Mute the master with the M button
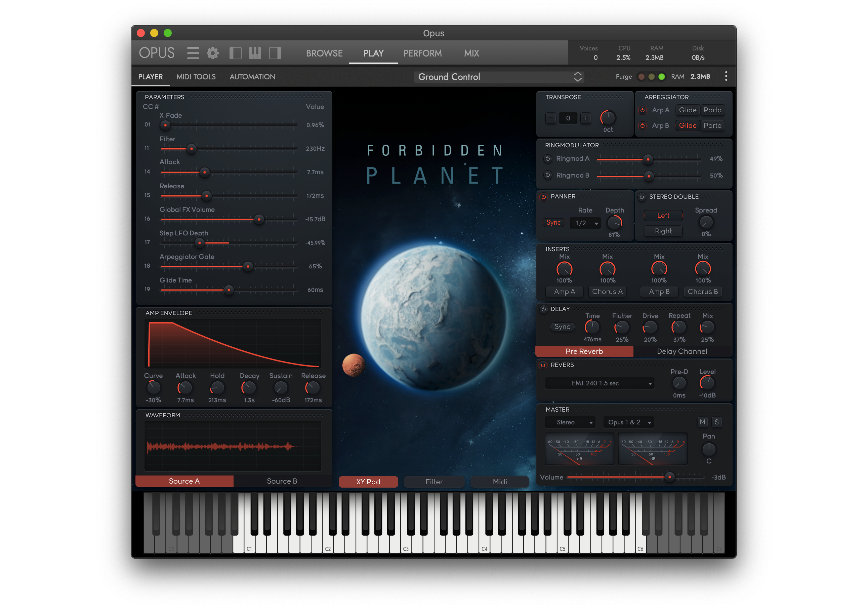 coord(702,422)
